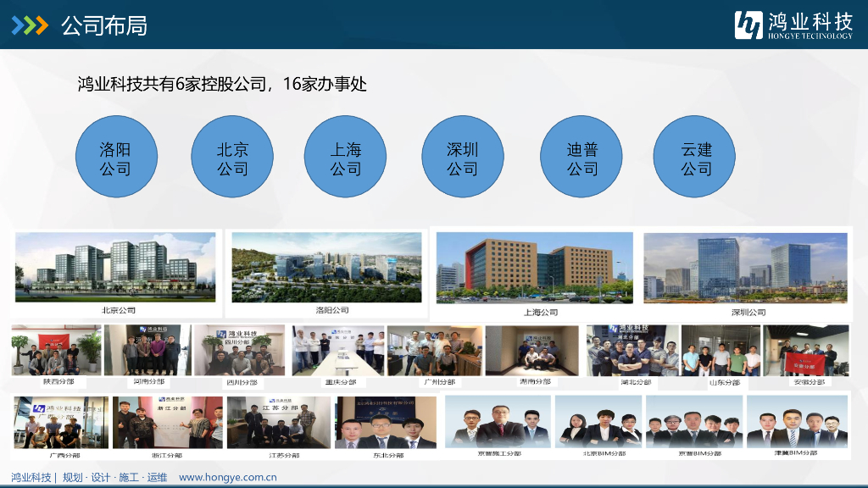The width and height of the screenshot is (868, 488).
Task: Click the 上海公司 blue circle
Action: (346, 157)
